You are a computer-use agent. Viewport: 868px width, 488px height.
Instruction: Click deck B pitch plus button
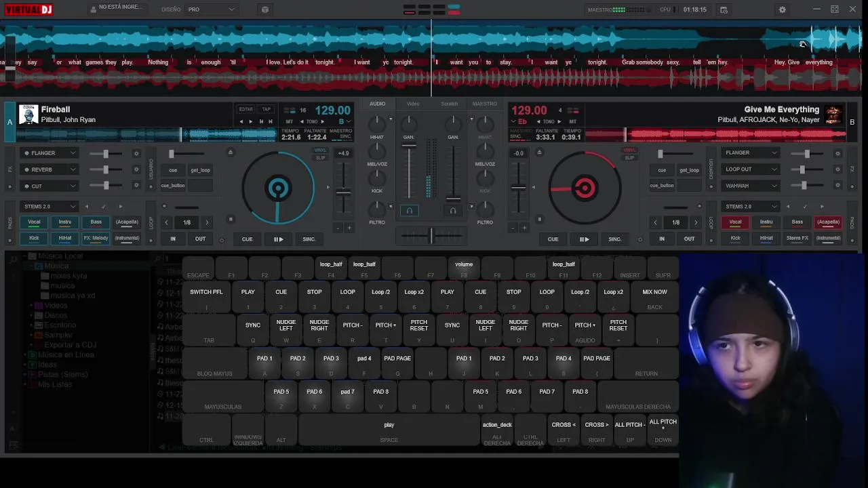tap(524, 228)
